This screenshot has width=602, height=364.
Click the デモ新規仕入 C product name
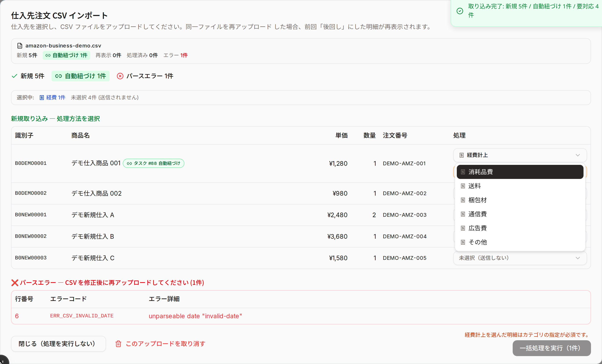coord(93,258)
